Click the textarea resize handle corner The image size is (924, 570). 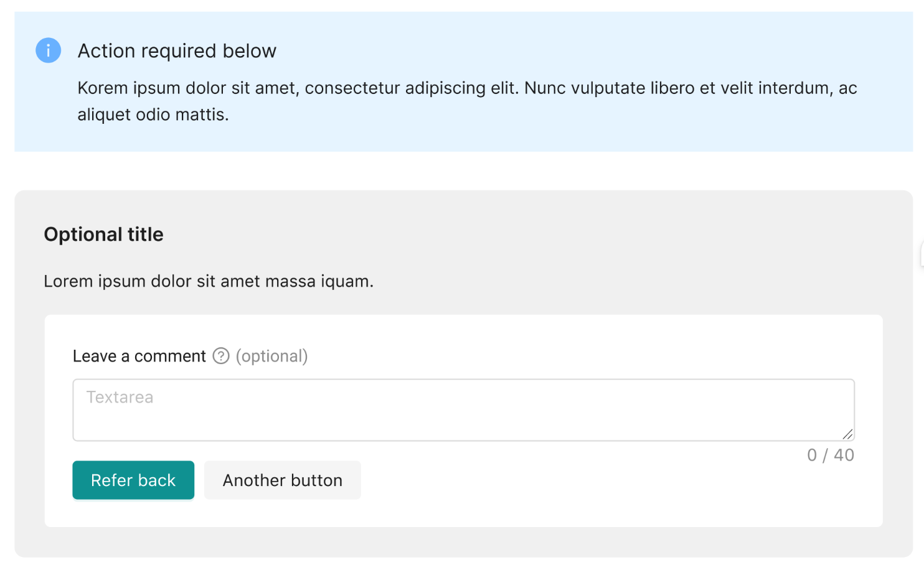847,434
